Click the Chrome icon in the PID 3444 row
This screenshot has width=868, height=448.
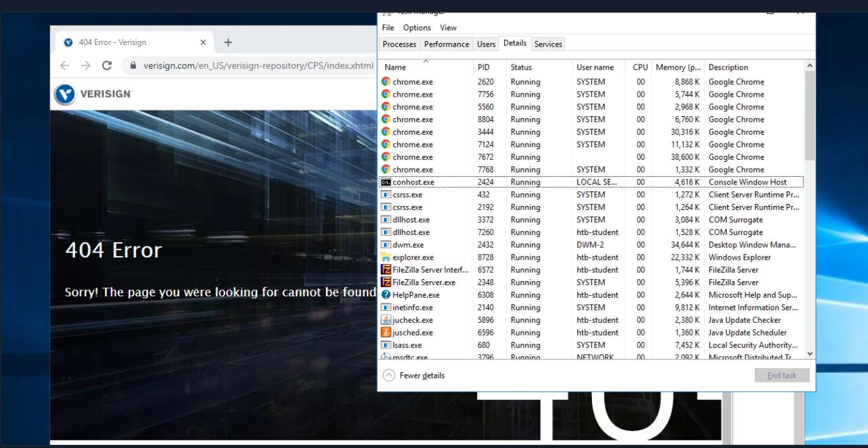click(386, 132)
